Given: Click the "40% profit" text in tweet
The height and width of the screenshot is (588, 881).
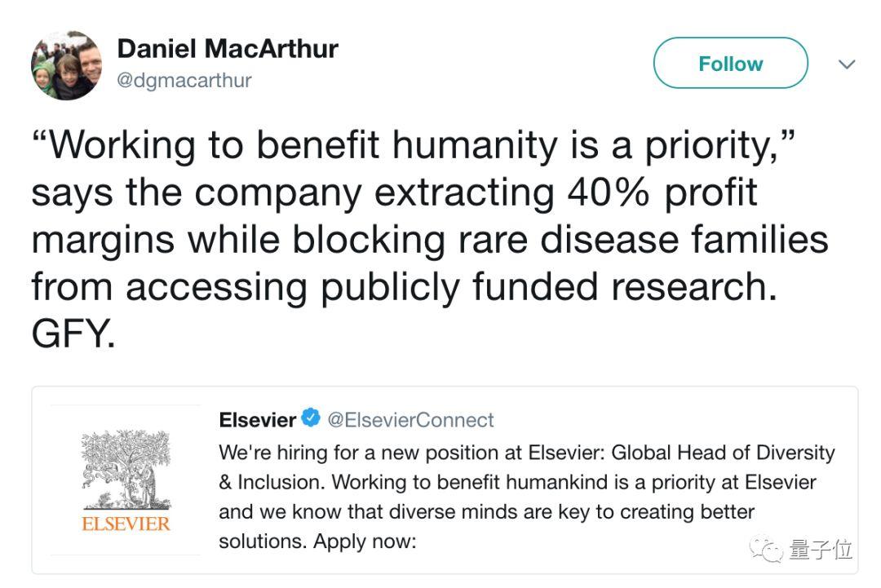Looking at the screenshot, I should (659, 192).
